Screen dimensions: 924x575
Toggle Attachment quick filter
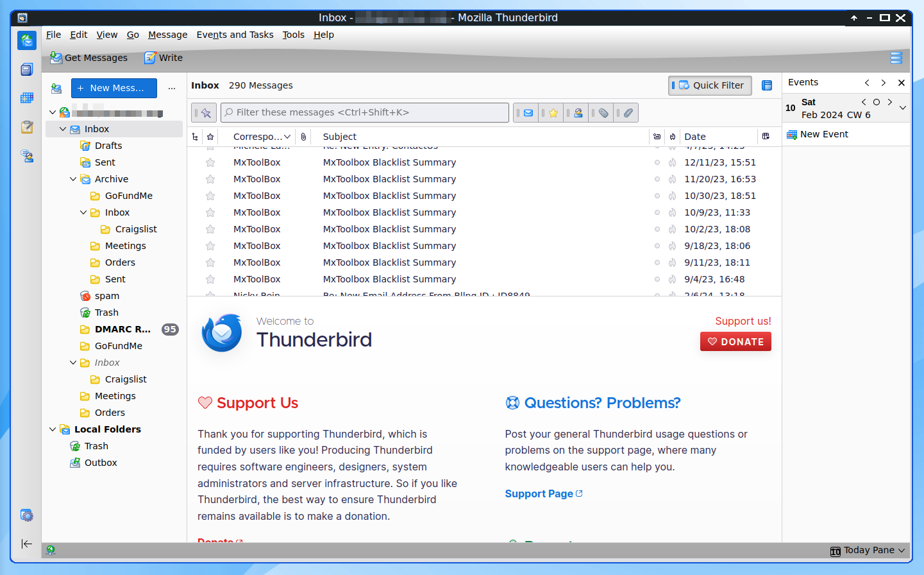pyautogui.click(x=626, y=113)
